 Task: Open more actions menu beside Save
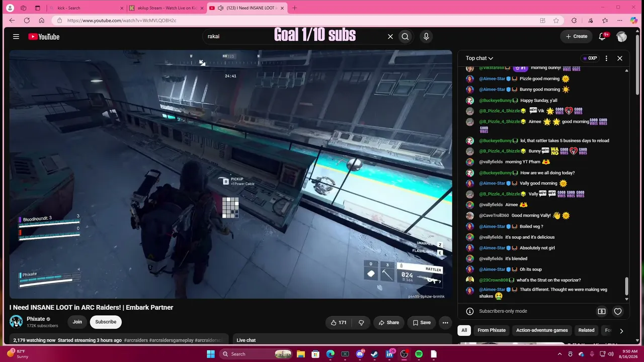445,322
